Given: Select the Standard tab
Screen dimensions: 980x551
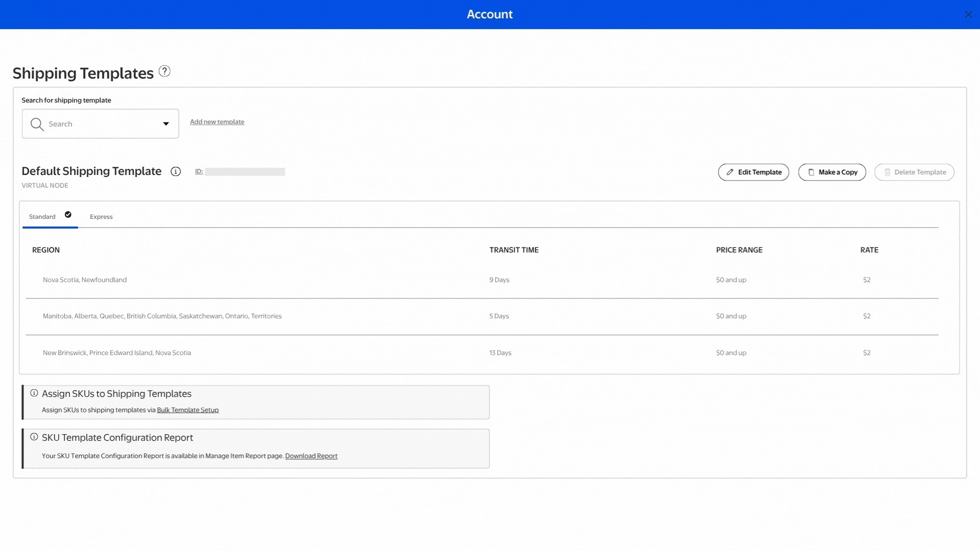Looking at the screenshot, I should tap(42, 217).
